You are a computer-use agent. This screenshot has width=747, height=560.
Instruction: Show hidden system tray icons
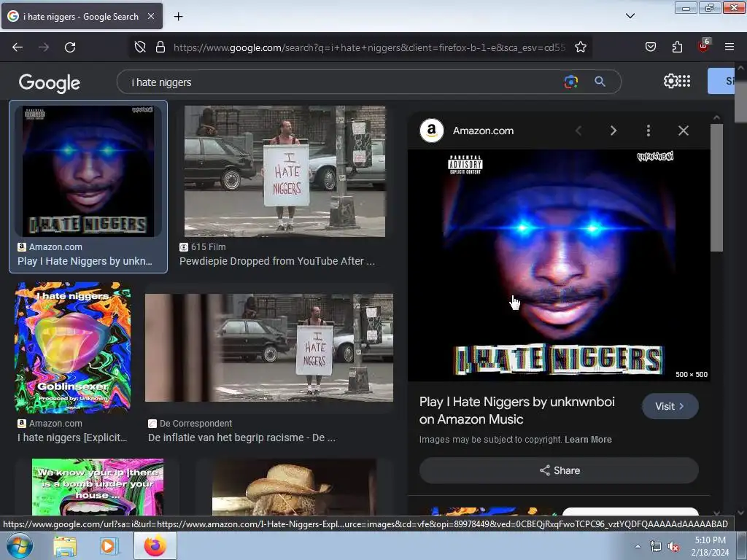[x=638, y=546]
